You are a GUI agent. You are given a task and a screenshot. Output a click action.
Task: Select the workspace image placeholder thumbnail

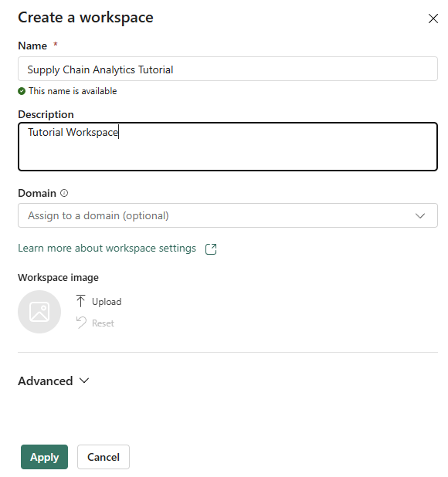pyautogui.click(x=39, y=312)
